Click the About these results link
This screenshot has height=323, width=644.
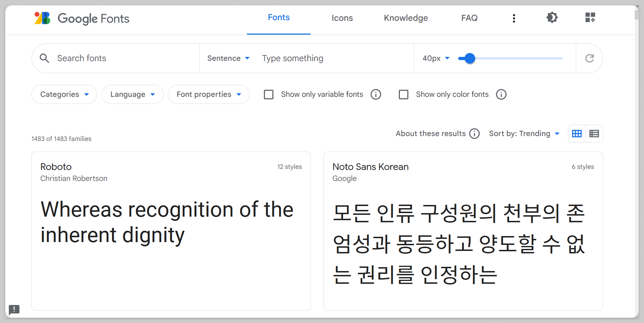coord(431,134)
